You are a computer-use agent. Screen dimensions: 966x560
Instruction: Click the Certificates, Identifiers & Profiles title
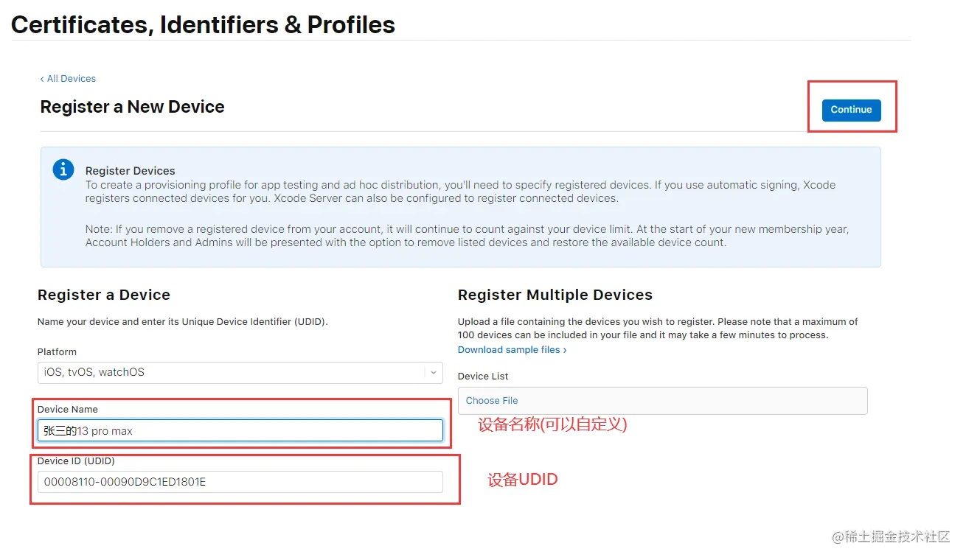(203, 24)
